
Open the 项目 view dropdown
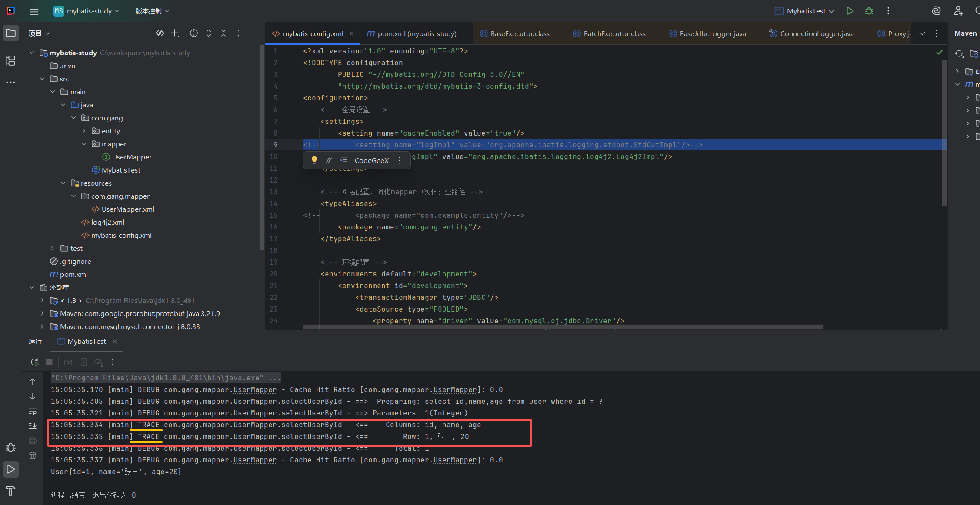39,33
